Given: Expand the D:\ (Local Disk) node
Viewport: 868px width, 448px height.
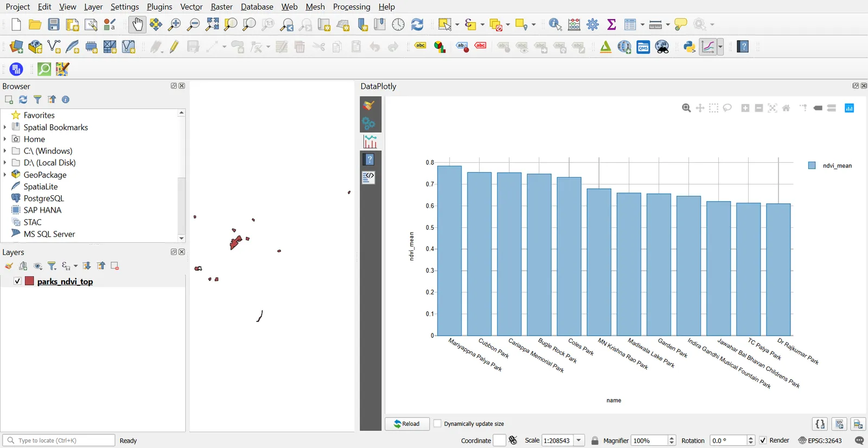Looking at the screenshot, I should [5, 163].
